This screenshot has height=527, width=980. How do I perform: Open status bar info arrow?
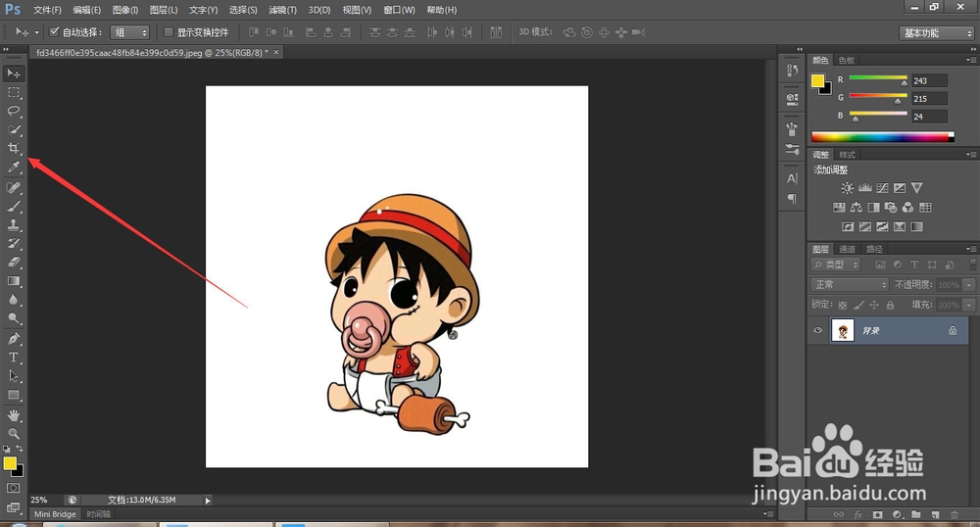(x=208, y=501)
